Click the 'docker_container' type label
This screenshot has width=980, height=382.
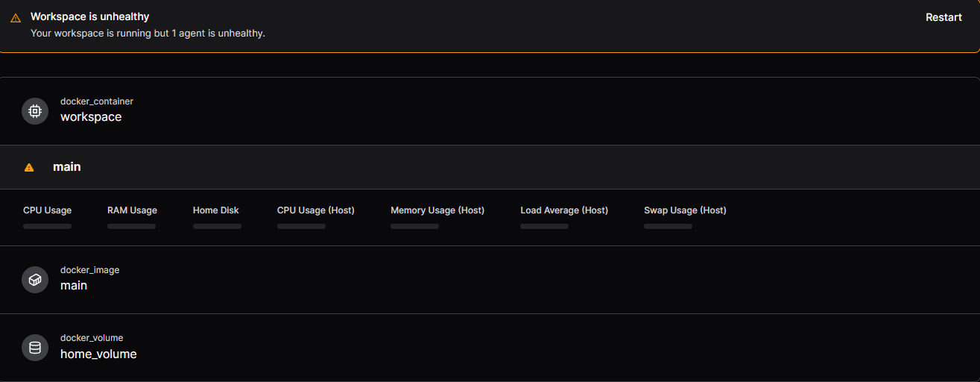(97, 101)
